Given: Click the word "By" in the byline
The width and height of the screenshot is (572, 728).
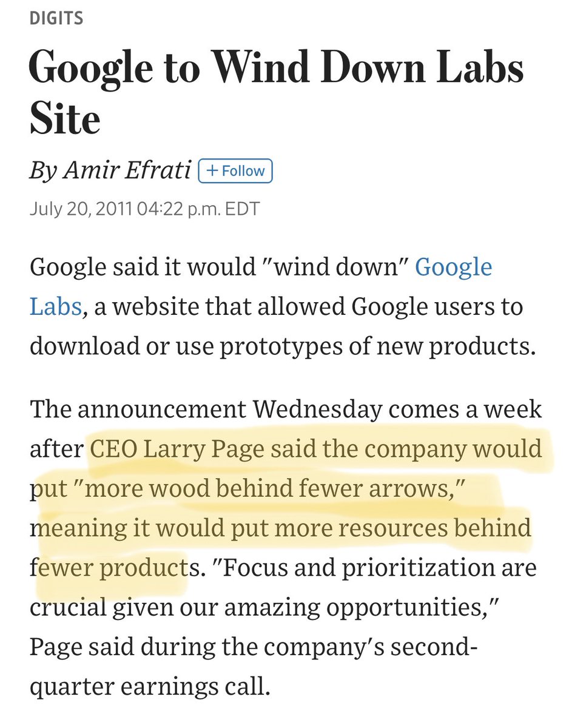Looking at the screenshot, I should click(43, 172).
